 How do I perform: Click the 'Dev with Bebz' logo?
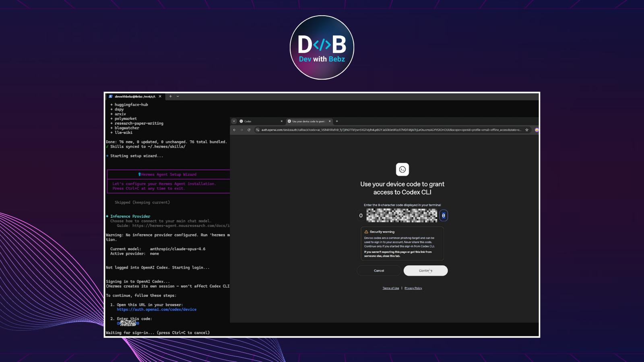click(322, 47)
